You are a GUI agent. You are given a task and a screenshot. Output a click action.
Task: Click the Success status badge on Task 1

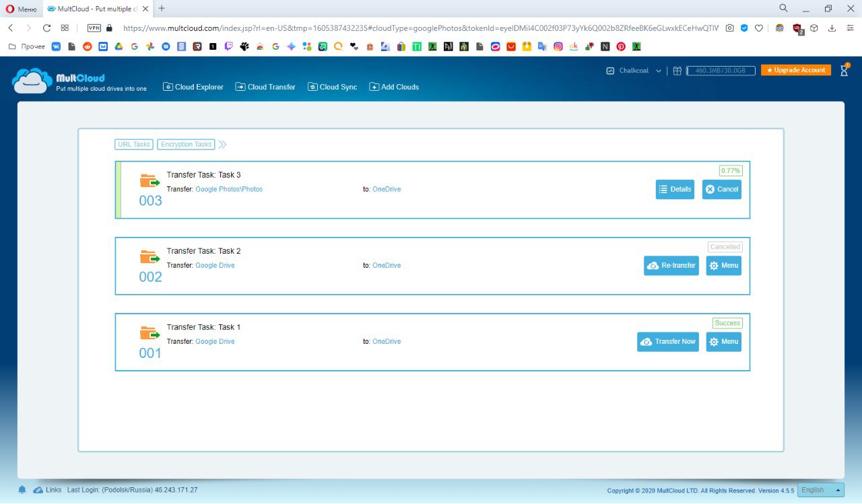coord(727,323)
